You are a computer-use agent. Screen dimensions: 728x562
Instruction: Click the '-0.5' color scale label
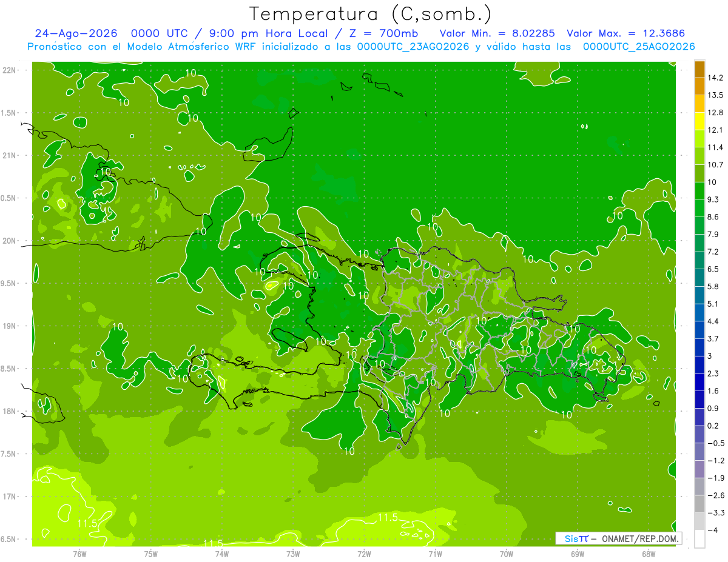click(x=715, y=443)
